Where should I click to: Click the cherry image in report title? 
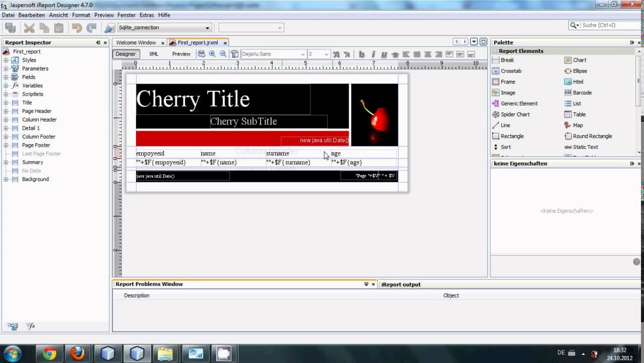pos(374,115)
